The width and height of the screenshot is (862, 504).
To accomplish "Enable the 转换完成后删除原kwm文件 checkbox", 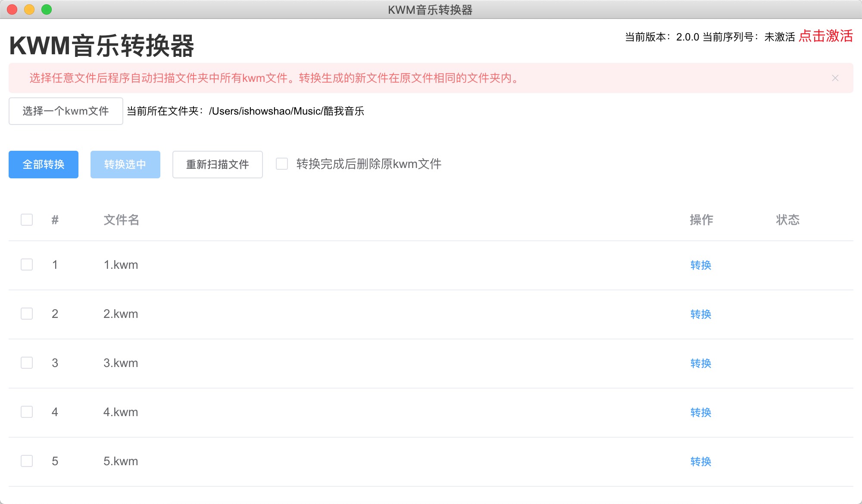I will pos(282,164).
